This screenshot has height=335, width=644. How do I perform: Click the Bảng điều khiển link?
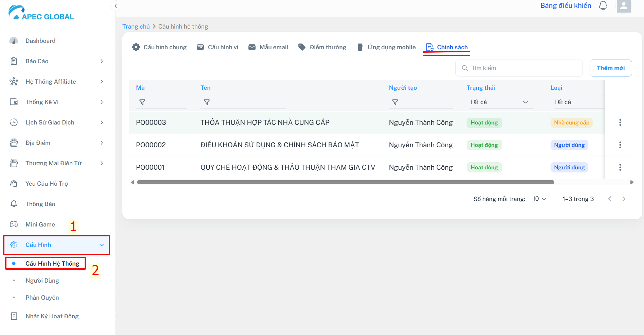(566, 5)
